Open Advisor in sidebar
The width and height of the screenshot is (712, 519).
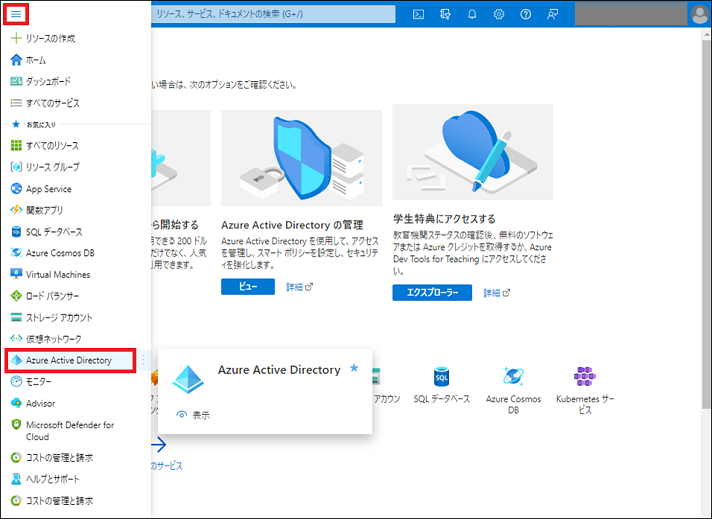40,403
